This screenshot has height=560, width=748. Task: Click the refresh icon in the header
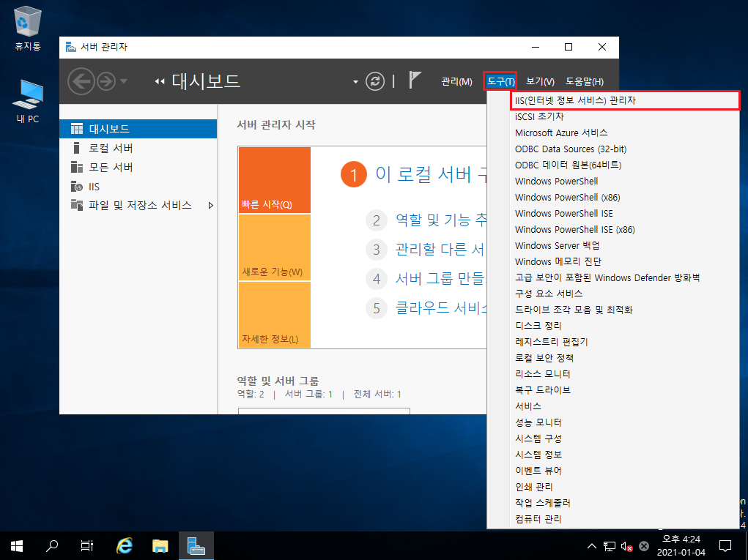coord(375,81)
